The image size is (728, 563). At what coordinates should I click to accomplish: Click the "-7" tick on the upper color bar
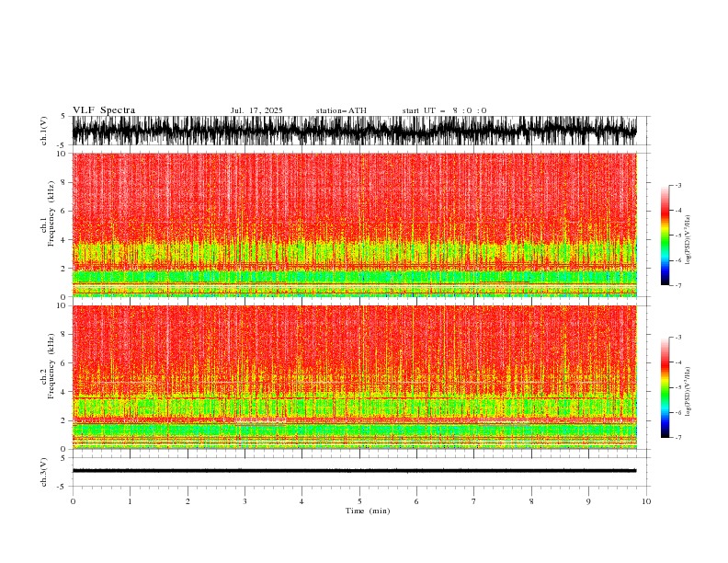677,285
